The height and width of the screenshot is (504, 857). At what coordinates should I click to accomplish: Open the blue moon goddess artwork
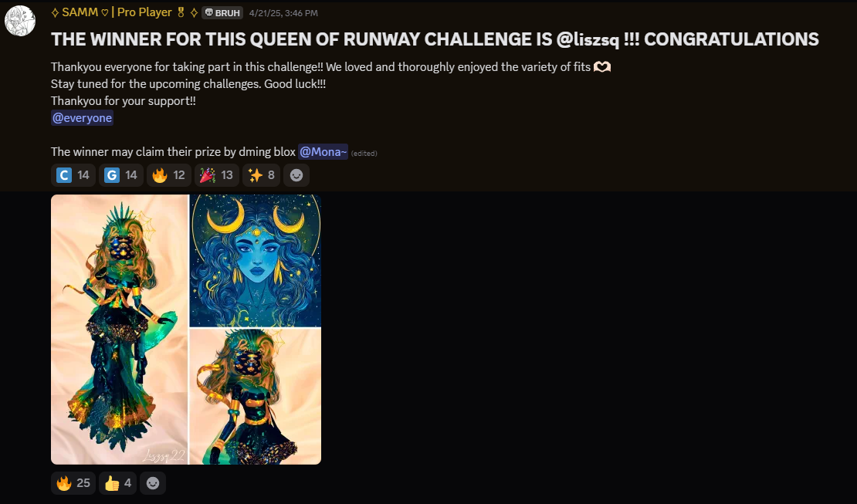(256, 261)
